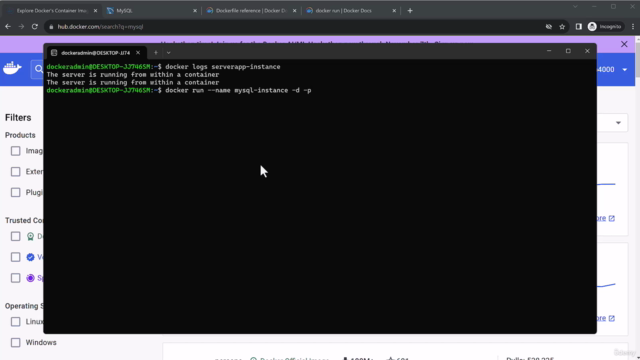
Task: Click the Docker whale logo
Action: [12, 68]
